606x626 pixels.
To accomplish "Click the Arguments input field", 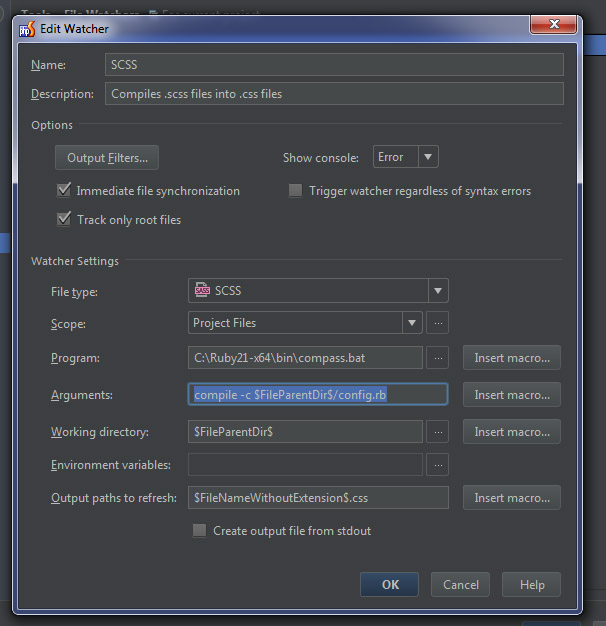I will [x=318, y=394].
